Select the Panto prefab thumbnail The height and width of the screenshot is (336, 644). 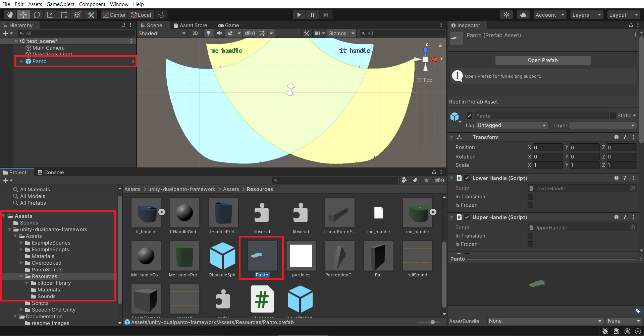pos(262,256)
